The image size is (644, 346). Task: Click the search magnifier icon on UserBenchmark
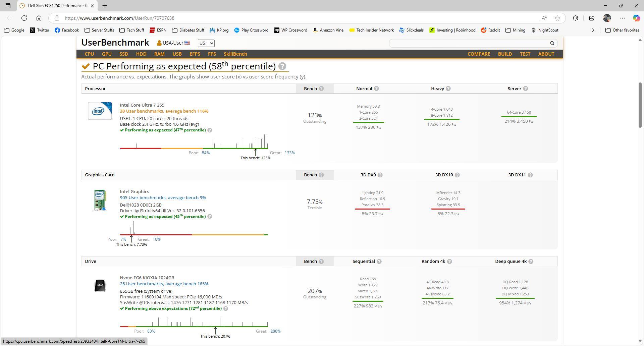click(552, 43)
